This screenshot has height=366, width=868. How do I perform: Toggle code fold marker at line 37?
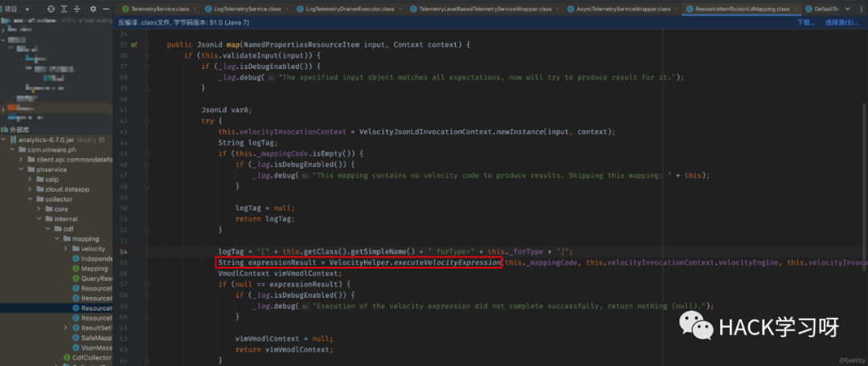[x=147, y=67]
